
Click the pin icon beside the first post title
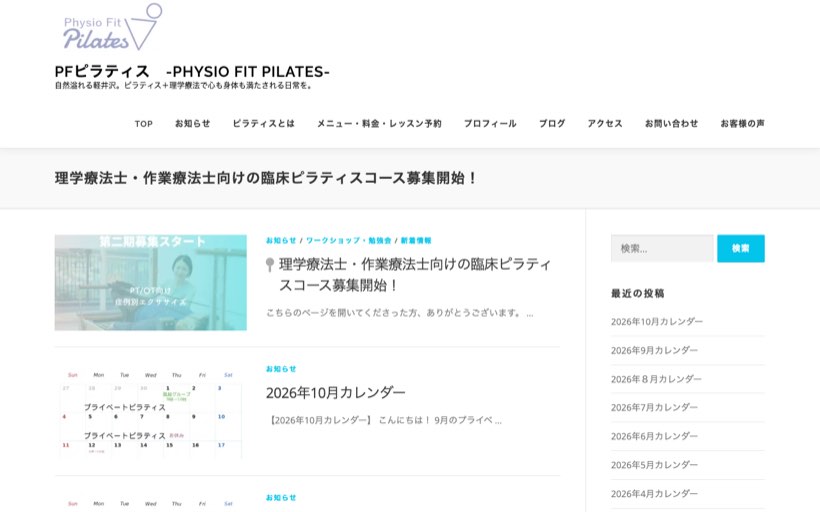[270, 265]
